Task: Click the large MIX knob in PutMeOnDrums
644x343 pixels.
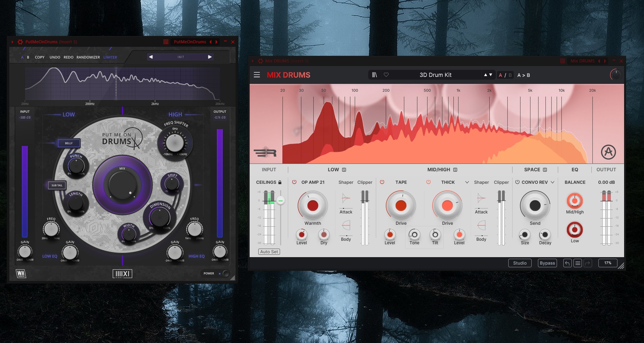Action: pyautogui.click(x=122, y=185)
